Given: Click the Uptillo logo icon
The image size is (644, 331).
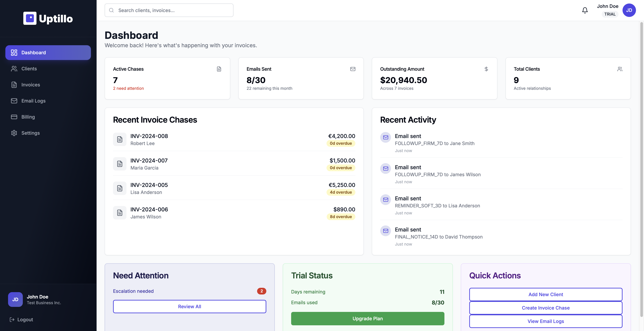Looking at the screenshot, I should coord(30,18).
